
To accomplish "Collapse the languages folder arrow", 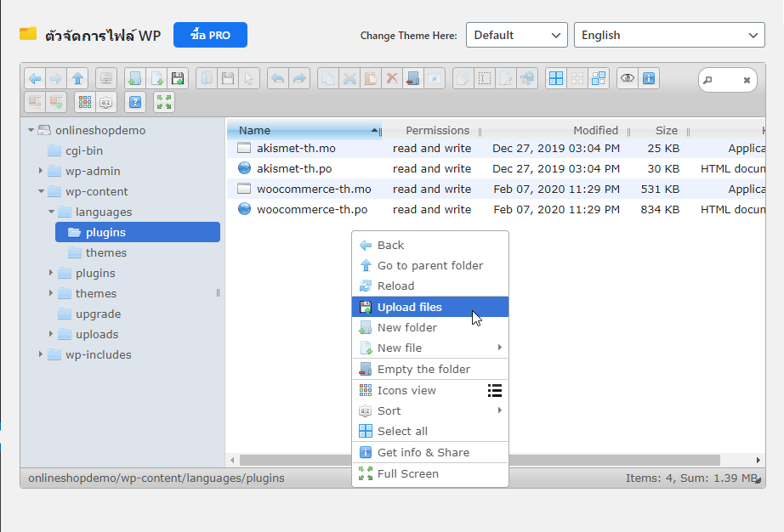I will (52, 212).
